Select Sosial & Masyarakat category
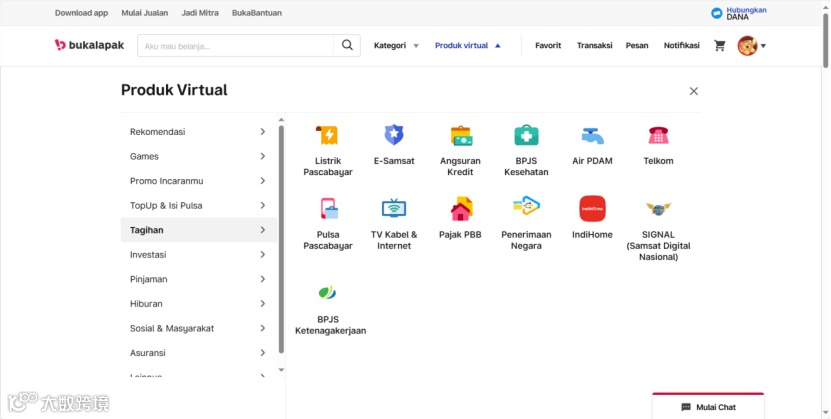The height and width of the screenshot is (419, 831). 199,328
